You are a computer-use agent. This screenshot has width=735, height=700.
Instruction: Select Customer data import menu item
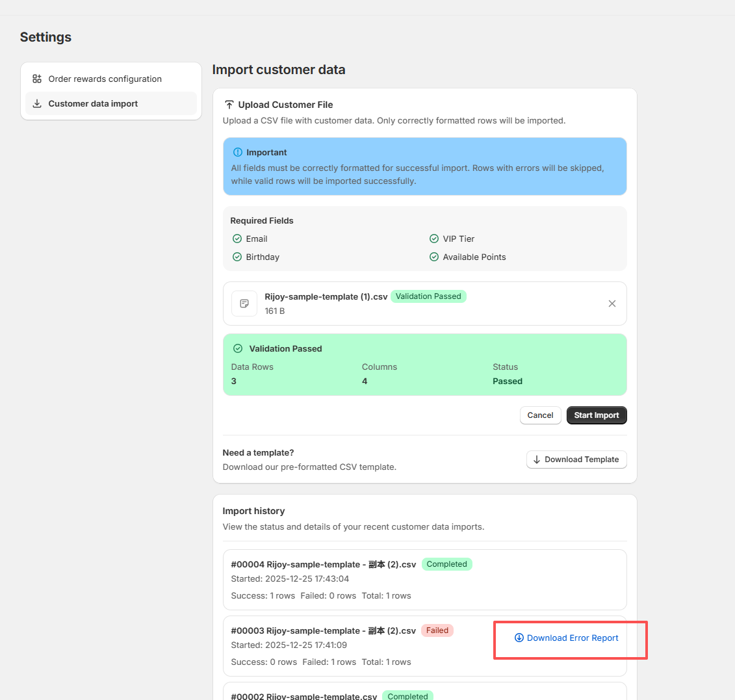(x=93, y=103)
